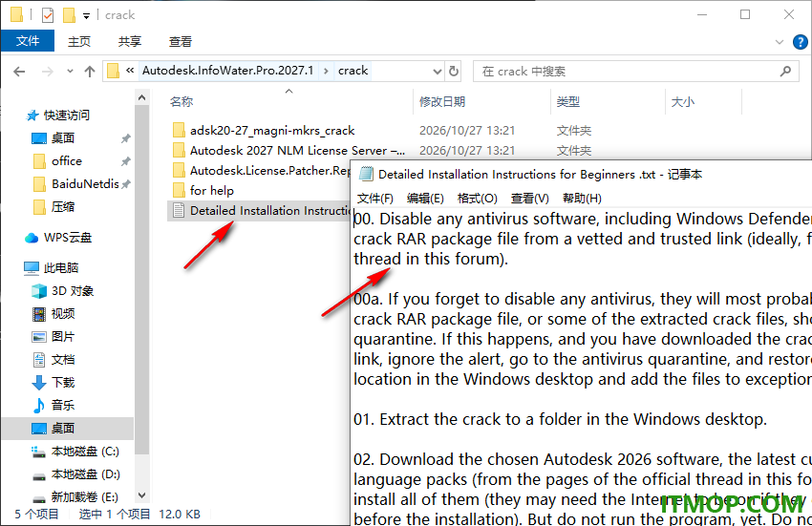This screenshot has height=526, width=812.
Task: Open Notepad 帮助(H) menu
Action: click(x=582, y=199)
